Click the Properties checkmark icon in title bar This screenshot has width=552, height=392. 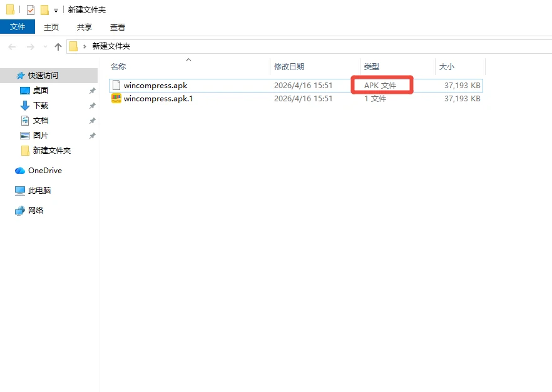pyautogui.click(x=31, y=10)
